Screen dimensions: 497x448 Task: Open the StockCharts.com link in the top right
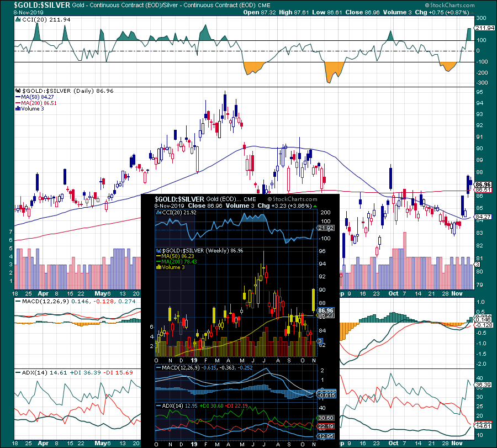click(x=450, y=5)
